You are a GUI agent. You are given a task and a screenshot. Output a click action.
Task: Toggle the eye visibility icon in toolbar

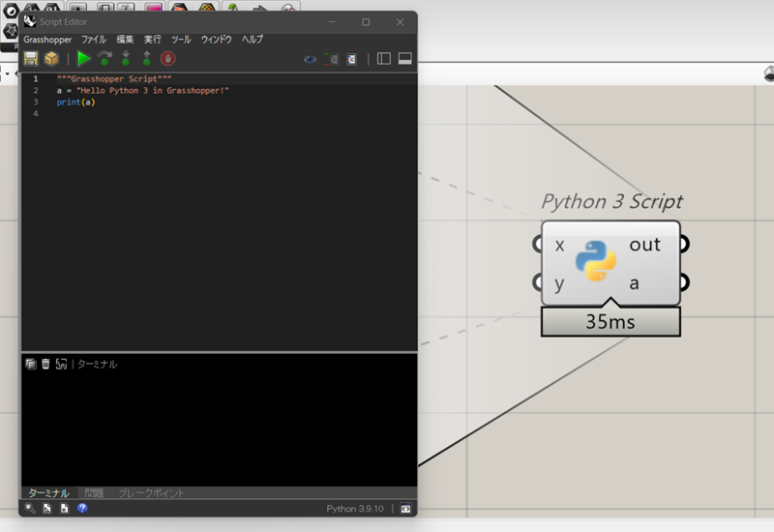[310, 59]
